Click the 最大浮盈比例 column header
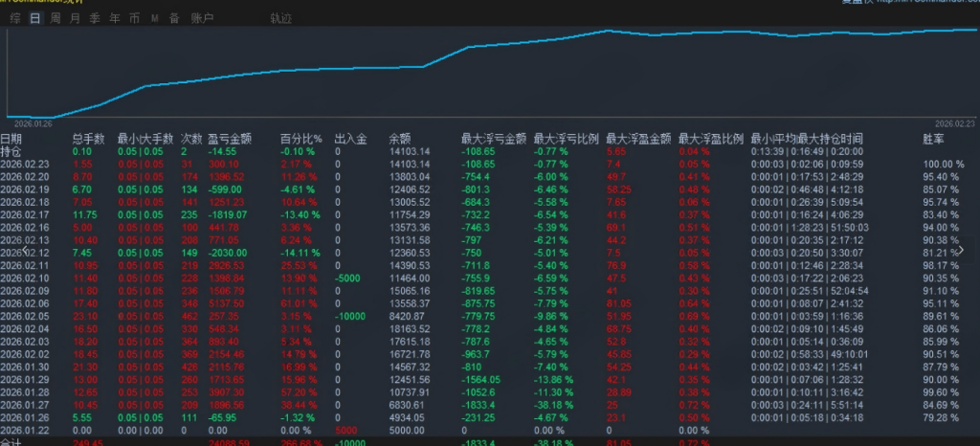Screen dimensions: 980x446 711,139
